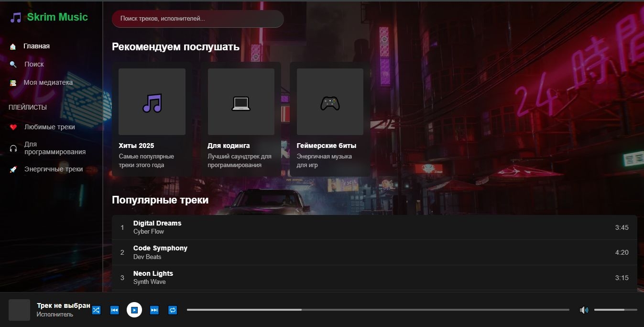The width and height of the screenshot is (644, 327).
Task: Click the laptop cover of Для кодинга
Action: point(241,101)
